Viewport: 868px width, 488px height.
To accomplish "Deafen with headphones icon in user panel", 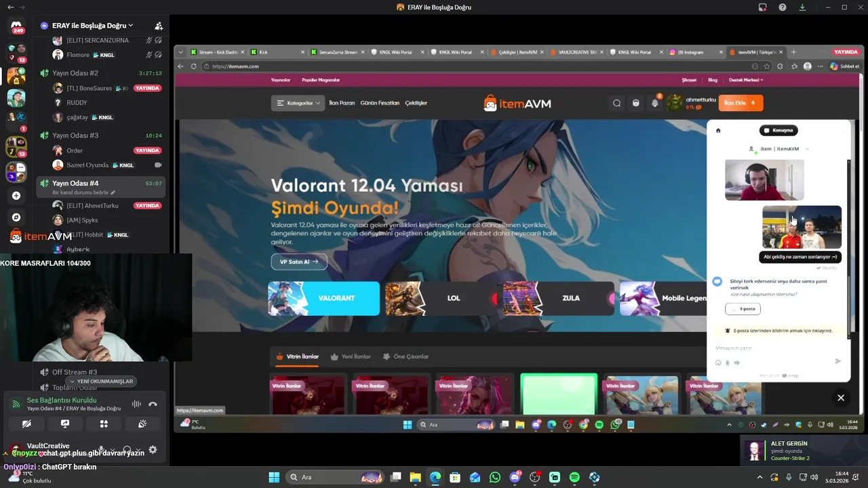I will (127, 449).
